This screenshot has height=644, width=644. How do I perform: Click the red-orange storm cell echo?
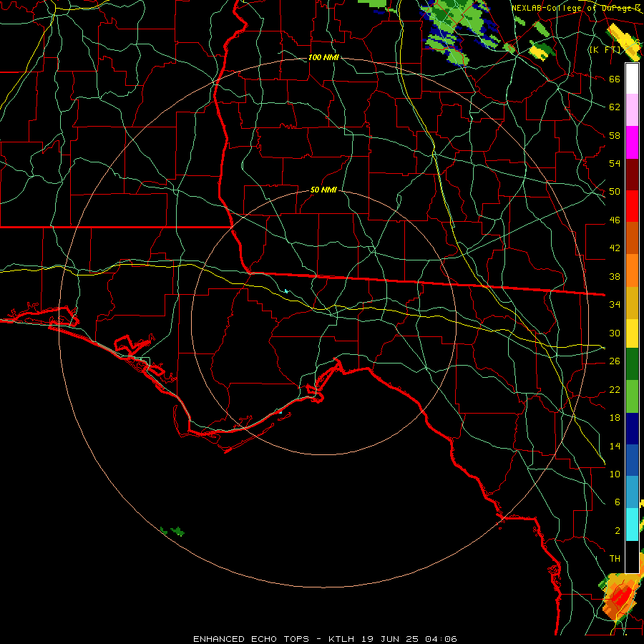(x=620, y=597)
